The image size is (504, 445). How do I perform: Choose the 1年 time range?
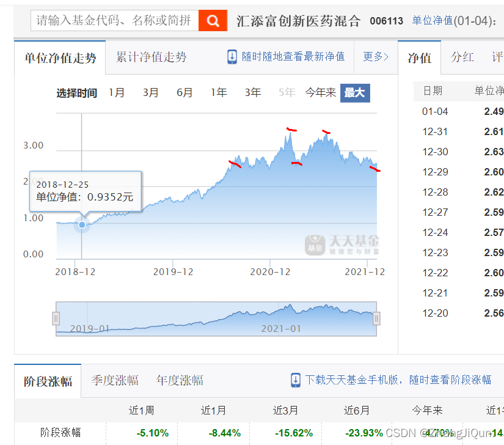pos(219,92)
